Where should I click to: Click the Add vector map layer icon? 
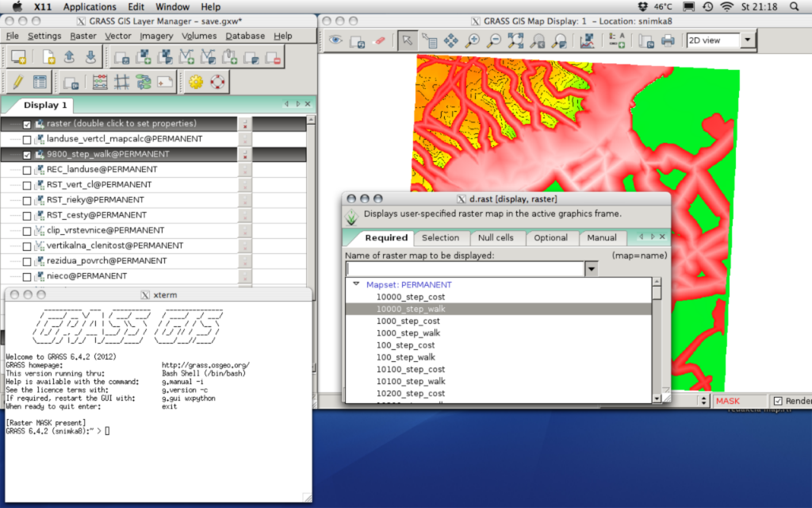click(x=186, y=57)
